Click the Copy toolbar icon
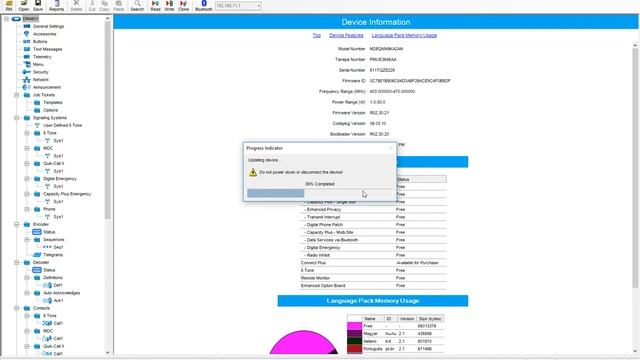This screenshot has height=360, width=640. [x=104, y=5]
